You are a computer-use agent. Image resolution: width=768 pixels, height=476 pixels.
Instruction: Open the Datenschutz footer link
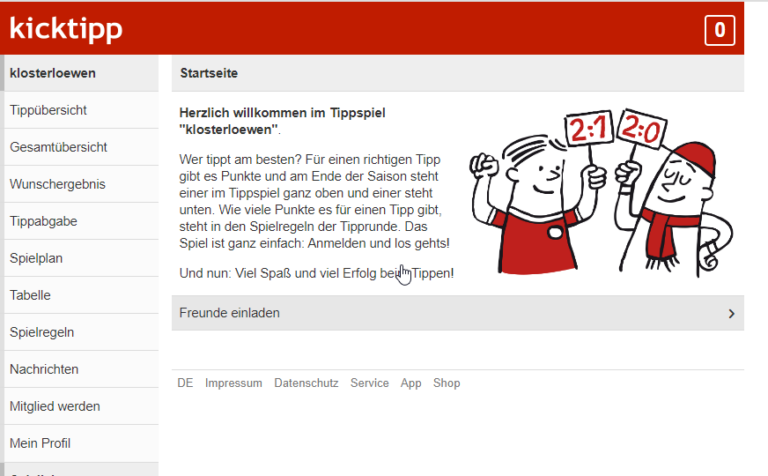(x=306, y=383)
